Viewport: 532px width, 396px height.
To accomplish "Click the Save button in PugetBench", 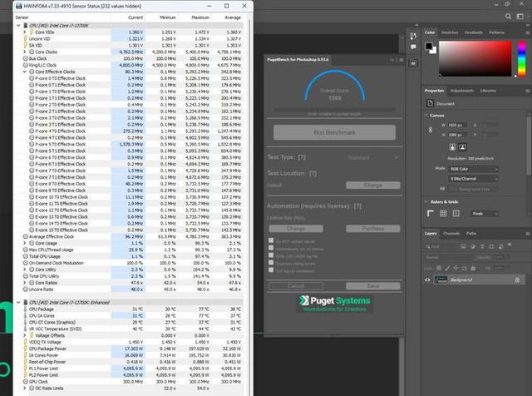I will click(x=373, y=286).
